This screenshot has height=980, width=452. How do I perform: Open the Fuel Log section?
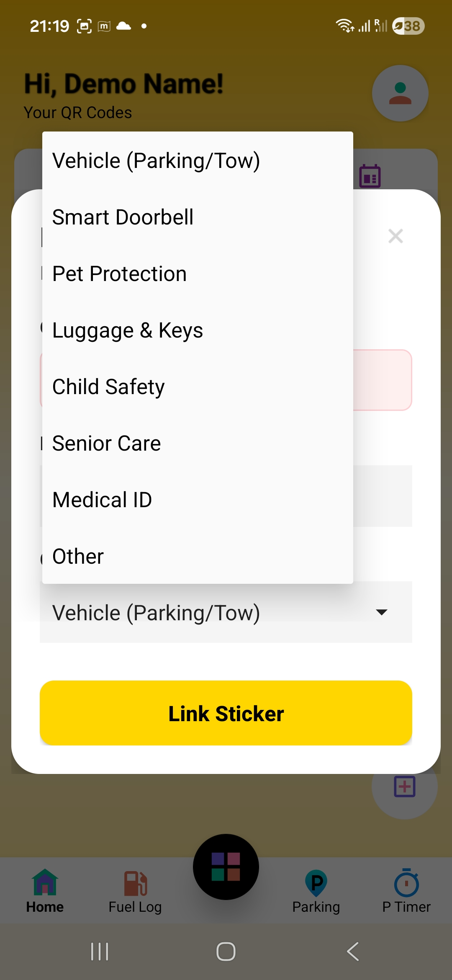(134, 892)
